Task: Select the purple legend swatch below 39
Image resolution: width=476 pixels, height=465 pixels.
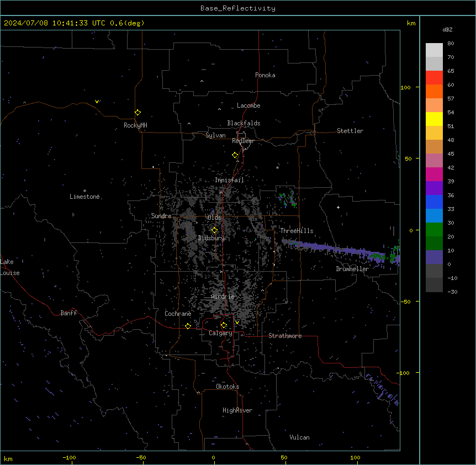Action: pos(434,188)
